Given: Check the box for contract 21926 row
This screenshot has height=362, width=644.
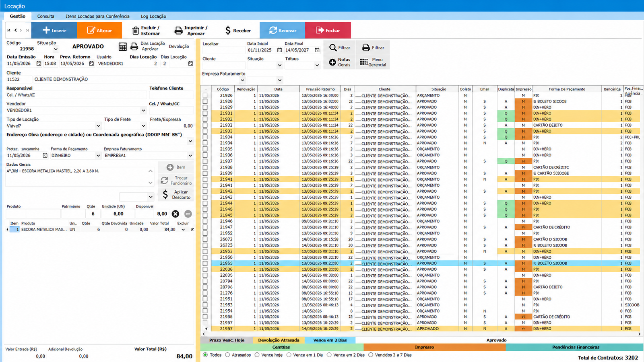Looking at the screenshot, I should click(x=205, y=96).
